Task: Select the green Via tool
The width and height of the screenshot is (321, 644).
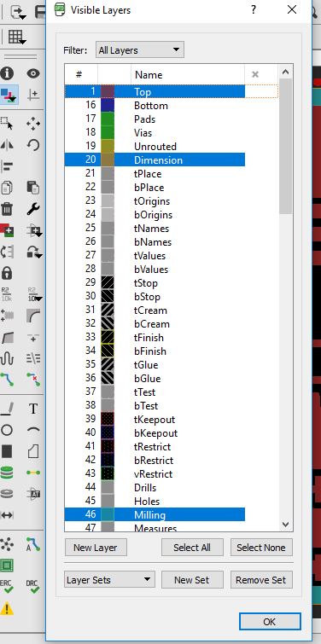Action: [7, 473]
